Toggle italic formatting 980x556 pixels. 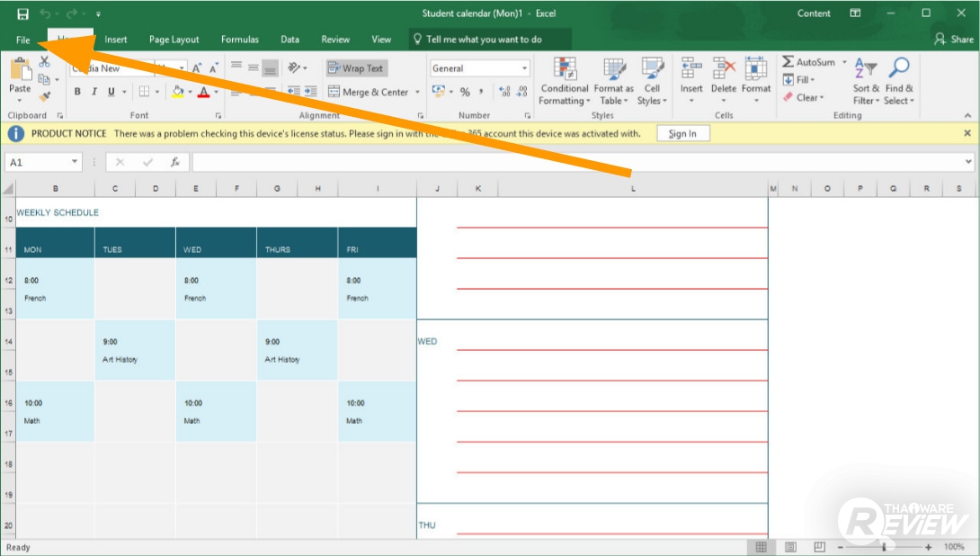tap(94, 92)
